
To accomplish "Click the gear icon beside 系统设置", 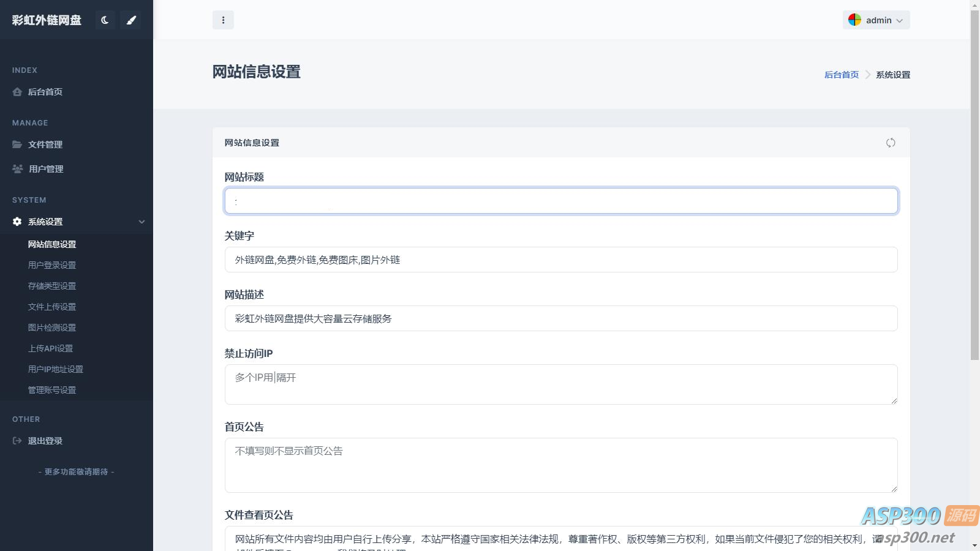I will [x=17, y=222].
